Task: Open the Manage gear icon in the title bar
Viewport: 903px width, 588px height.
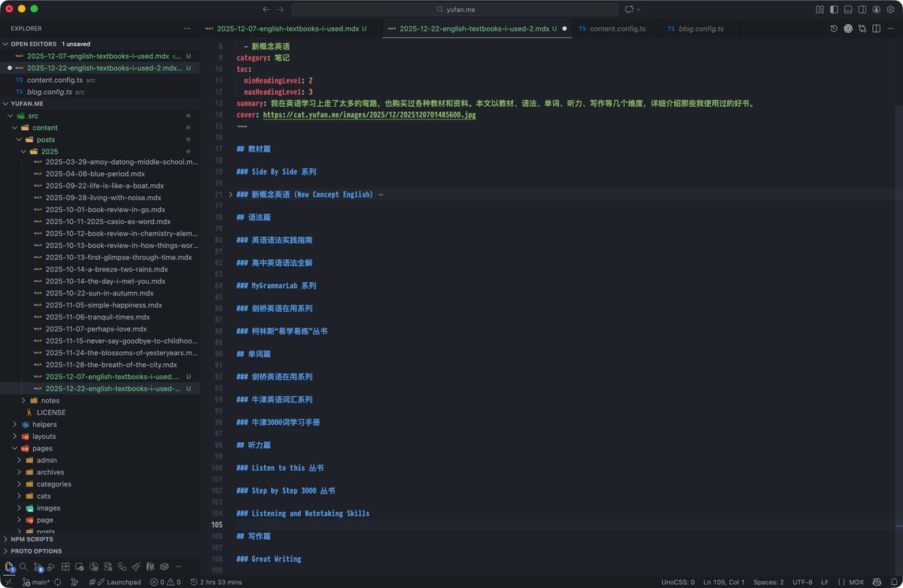Action: click(890, 9)
